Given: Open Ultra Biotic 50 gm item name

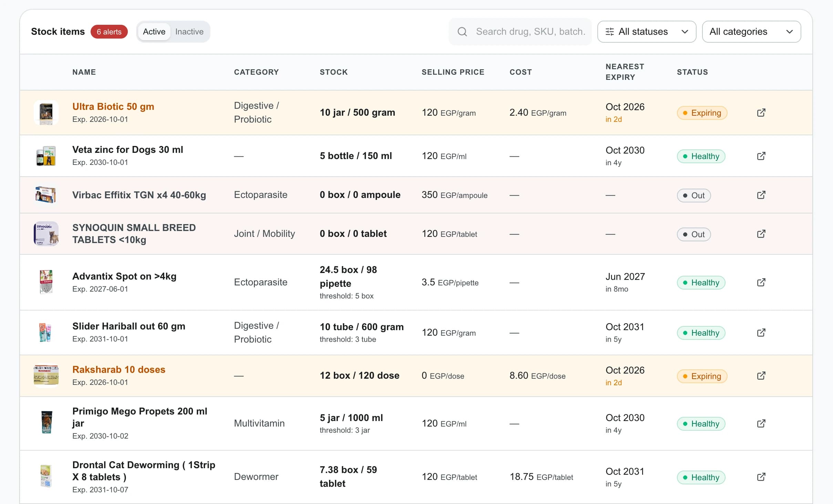Looking at the screenshot, I should click(113, 106).
